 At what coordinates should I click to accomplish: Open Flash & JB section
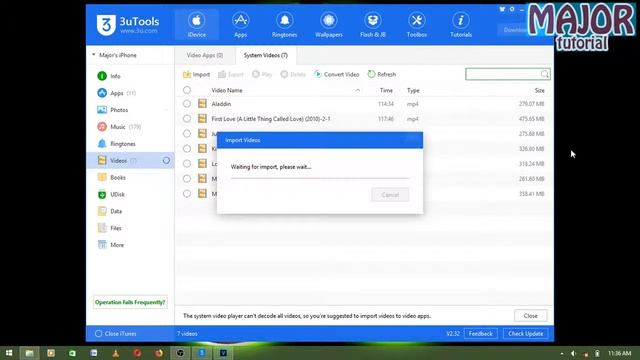tap(373, 25)
